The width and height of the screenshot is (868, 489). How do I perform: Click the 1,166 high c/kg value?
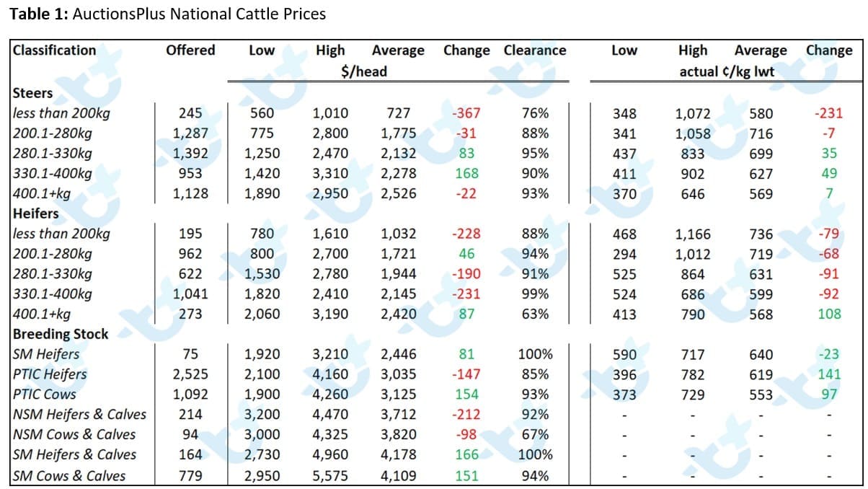tap(693, 234)
